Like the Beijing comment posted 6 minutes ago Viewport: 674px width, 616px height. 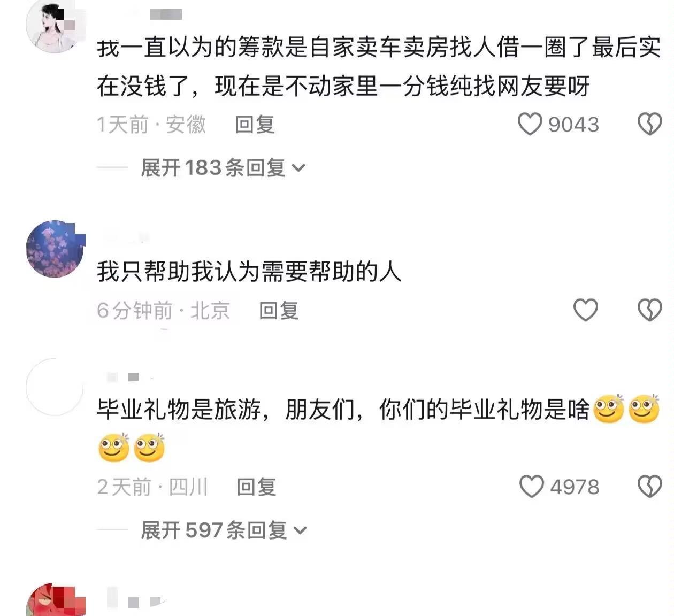[x=586, y=310]
